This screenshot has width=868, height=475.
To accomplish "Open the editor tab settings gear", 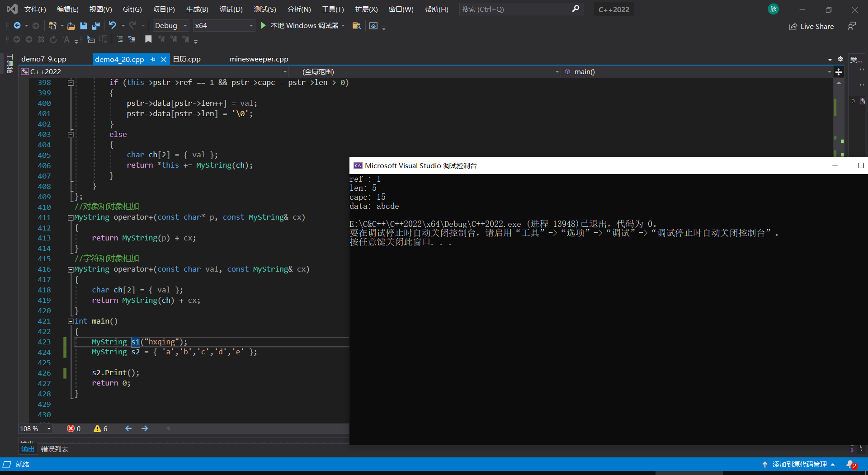I will (840, 59).
